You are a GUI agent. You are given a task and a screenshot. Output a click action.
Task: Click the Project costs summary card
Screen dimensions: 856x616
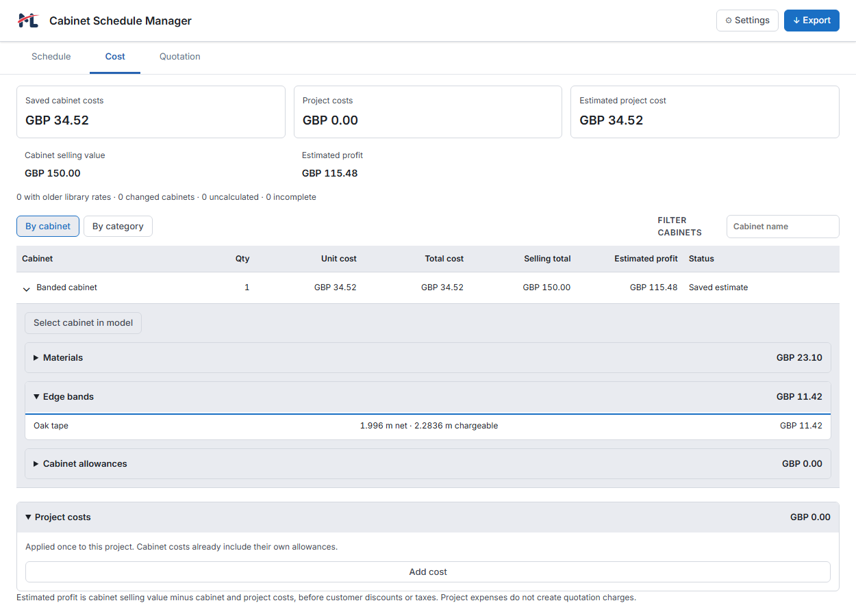tap(428, 112)
